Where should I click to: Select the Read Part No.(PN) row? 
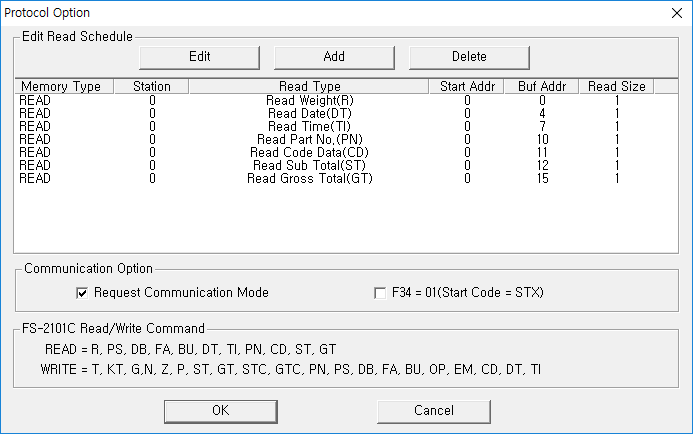click(x=346, y=140)
